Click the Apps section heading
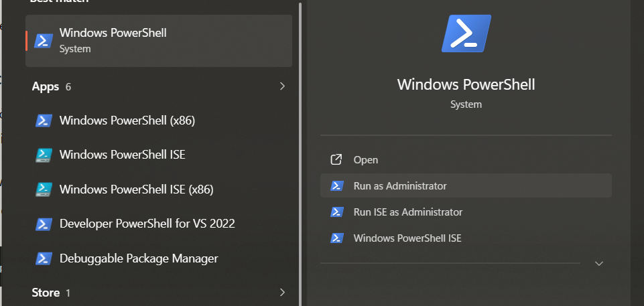644x306 pixels. (45, 86)
